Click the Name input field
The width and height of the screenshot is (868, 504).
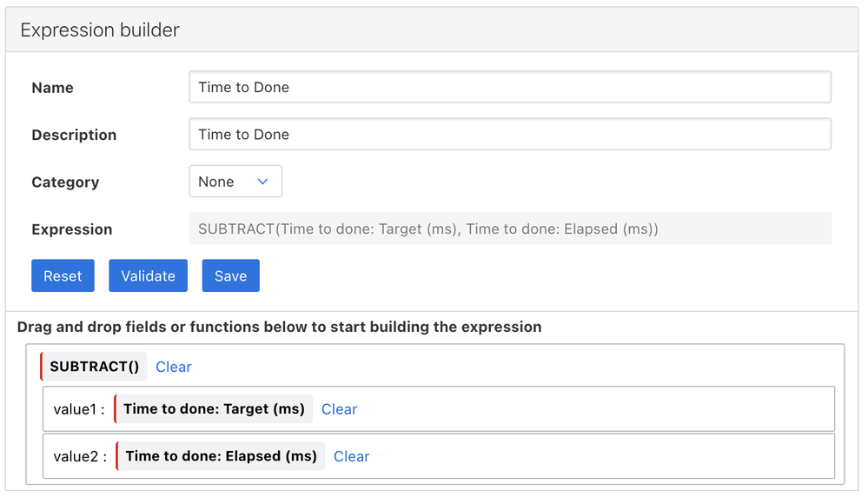tap(509, 87)
